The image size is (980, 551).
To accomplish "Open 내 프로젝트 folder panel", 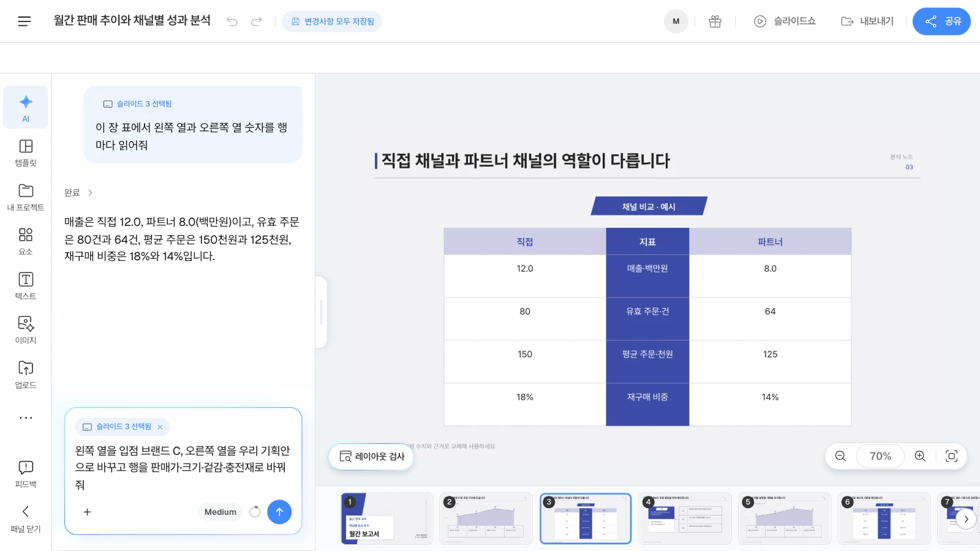I will point(26,197).
